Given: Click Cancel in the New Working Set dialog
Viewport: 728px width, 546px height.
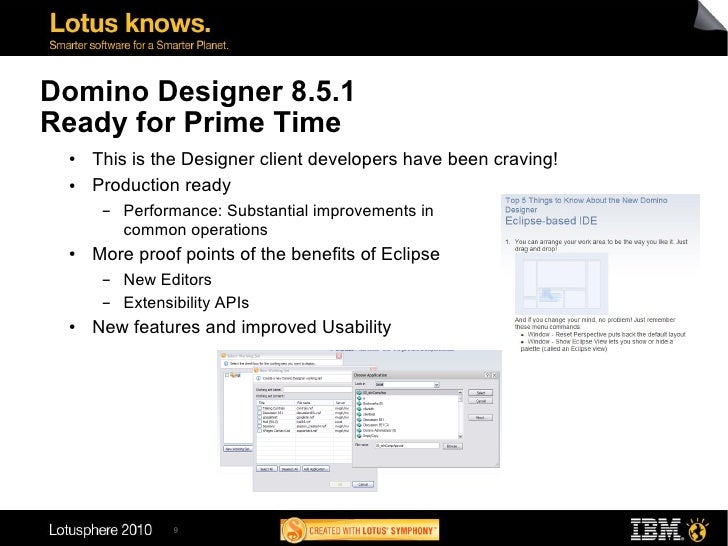Looking at the screenshot, I should click(363, 484).
